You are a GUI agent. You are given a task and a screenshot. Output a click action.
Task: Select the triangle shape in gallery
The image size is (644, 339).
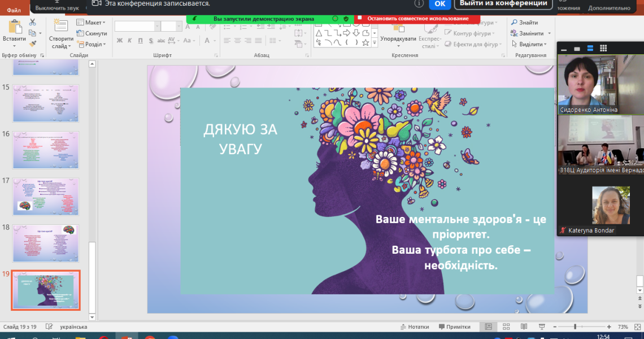coord(319,33)
